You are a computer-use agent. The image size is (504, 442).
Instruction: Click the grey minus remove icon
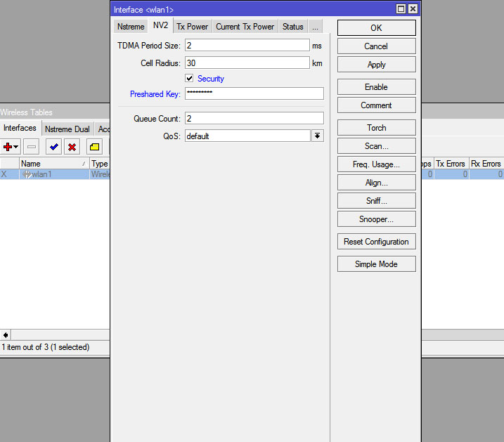coord(32,146)
